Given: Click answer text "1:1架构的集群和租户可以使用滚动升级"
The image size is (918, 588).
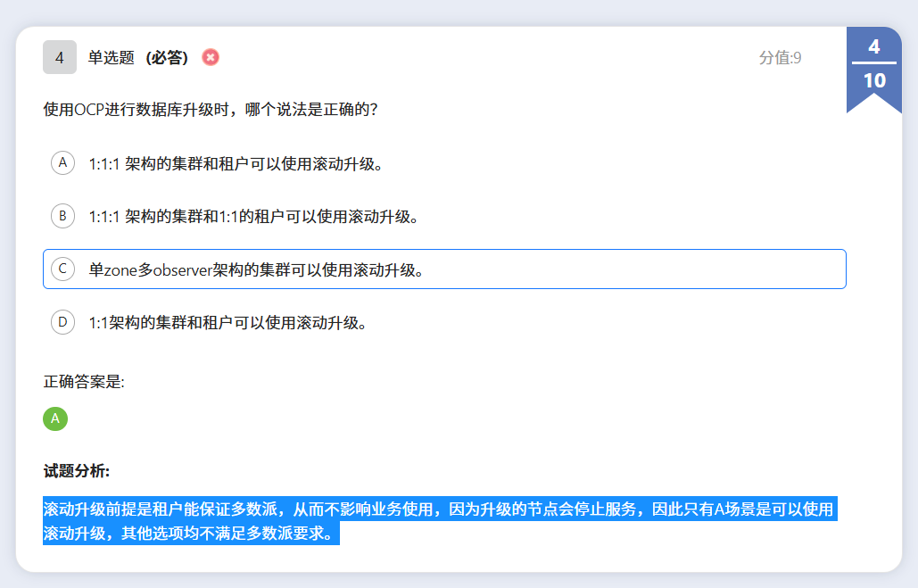Looking at the screenshot, I should point(227,323).
